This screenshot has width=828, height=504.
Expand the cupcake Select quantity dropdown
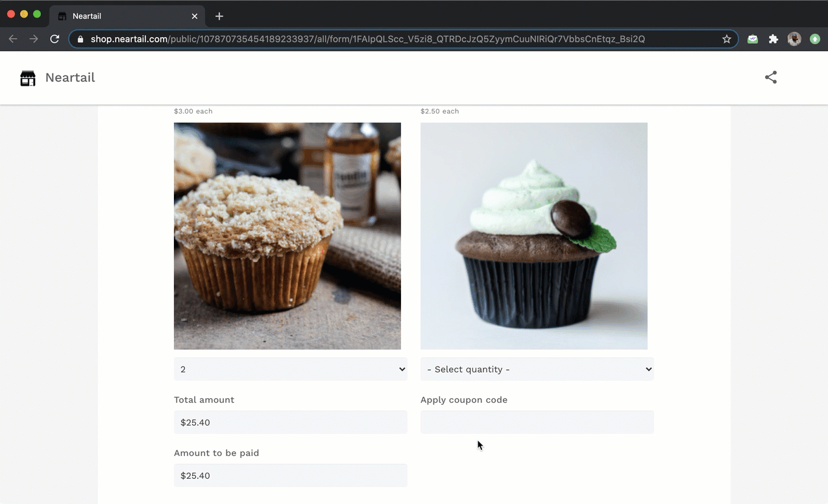537,369
